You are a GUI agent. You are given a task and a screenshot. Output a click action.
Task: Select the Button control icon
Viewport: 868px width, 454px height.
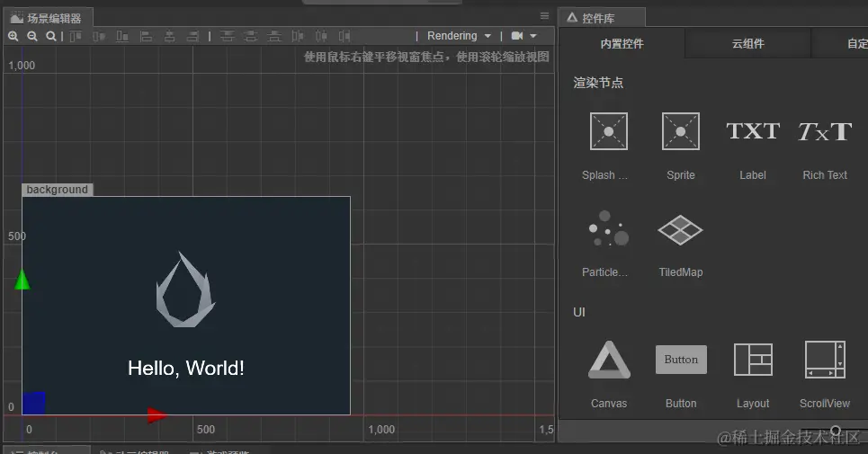point(681,360)
